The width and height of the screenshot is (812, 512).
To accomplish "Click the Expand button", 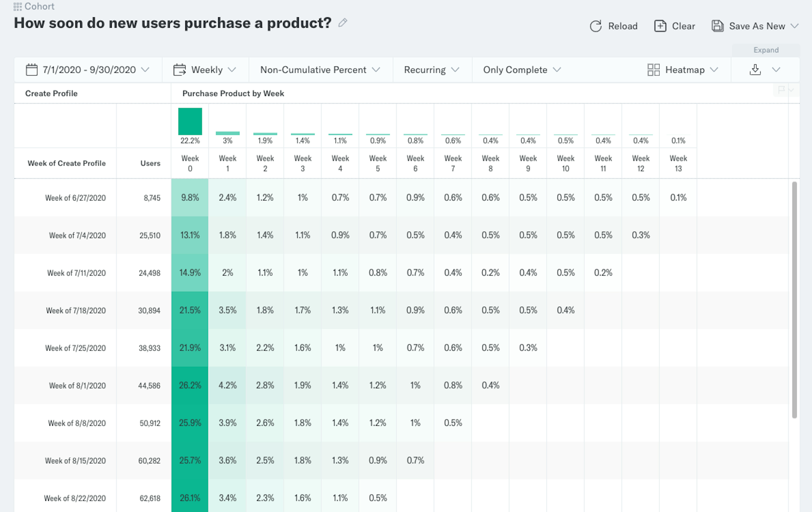I will pos(766,49).
